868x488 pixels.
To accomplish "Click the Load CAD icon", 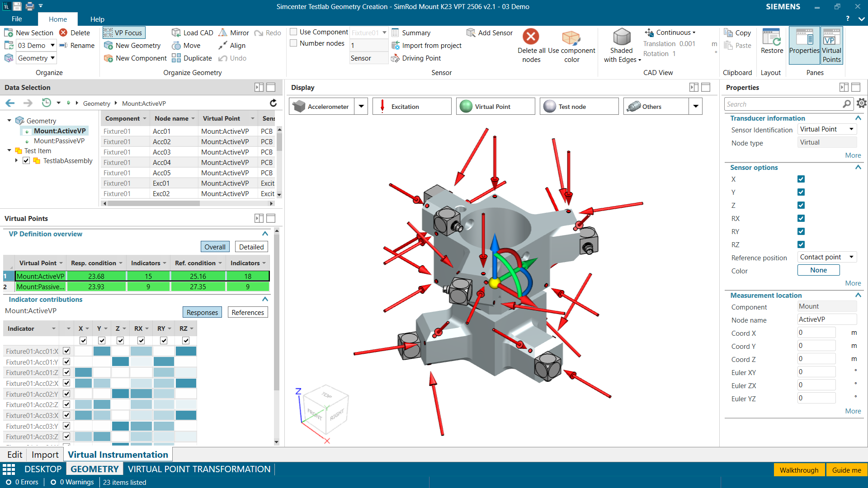I will pos(176,33).
